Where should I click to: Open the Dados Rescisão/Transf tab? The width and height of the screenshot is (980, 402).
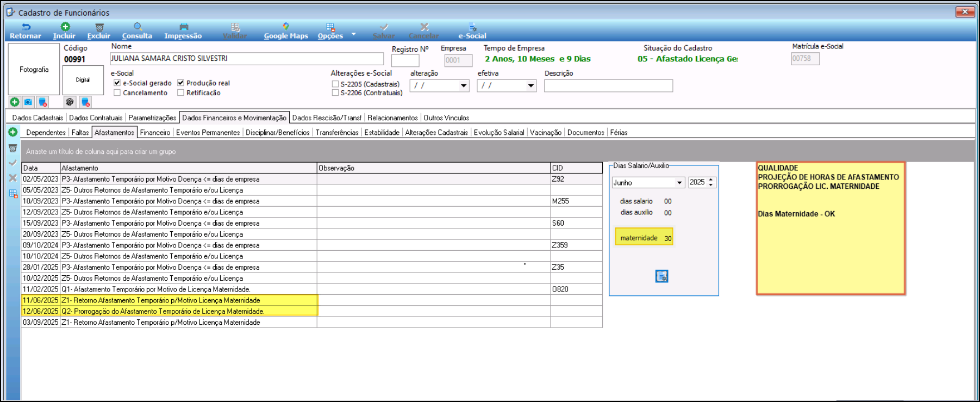(x=327, y=117)
